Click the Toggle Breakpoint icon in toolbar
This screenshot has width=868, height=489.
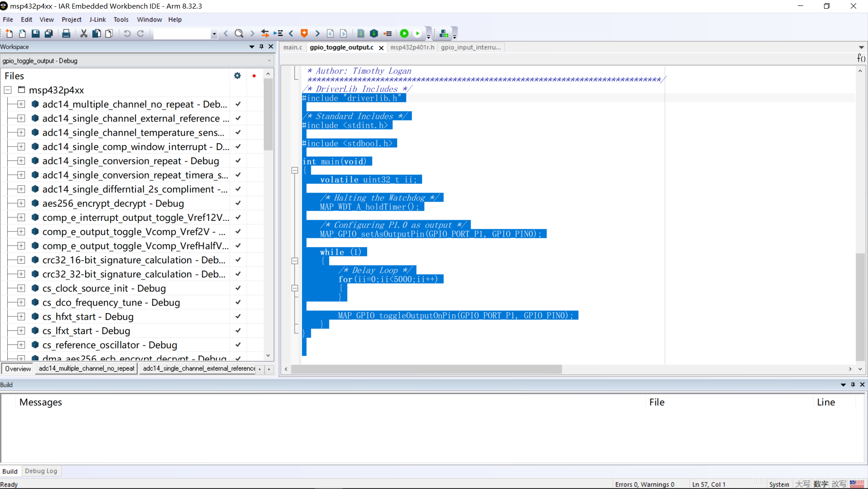pos(388,34)
